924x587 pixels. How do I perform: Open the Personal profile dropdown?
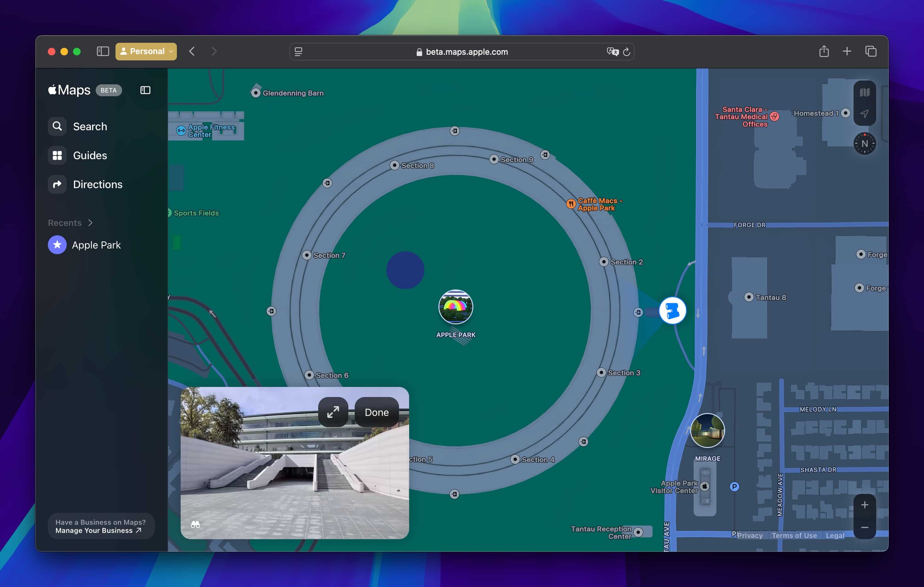coord(146,51)
